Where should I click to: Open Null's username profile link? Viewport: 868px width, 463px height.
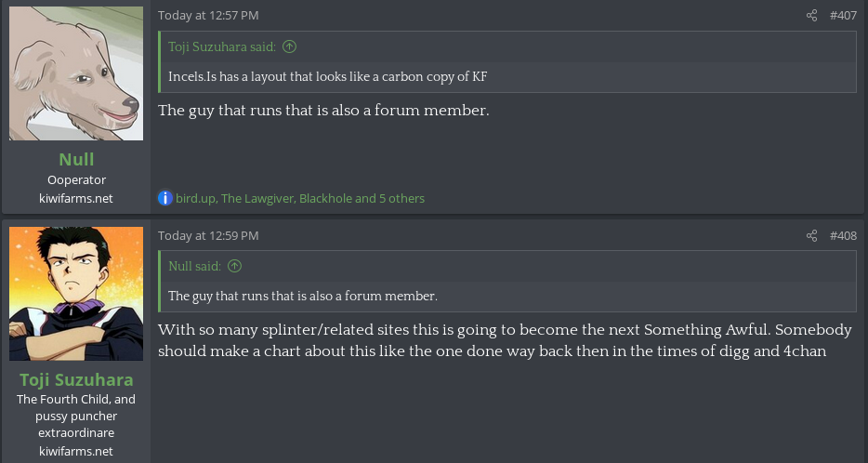click(76, 159)
